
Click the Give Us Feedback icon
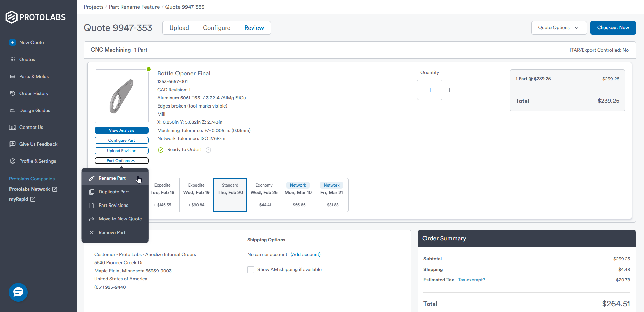point(13,144)
